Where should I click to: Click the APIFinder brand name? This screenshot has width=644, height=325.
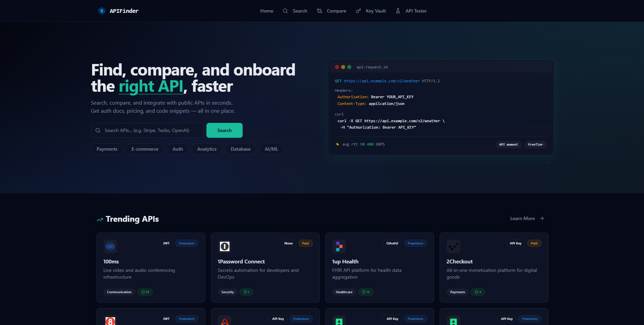[x=124, y=11]
